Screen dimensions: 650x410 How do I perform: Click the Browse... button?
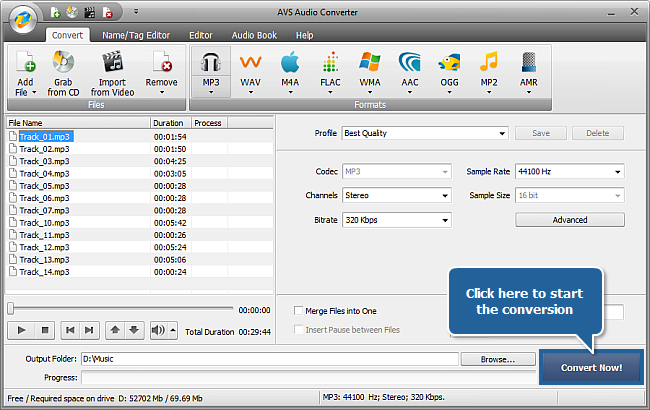[x=498, y=359]
